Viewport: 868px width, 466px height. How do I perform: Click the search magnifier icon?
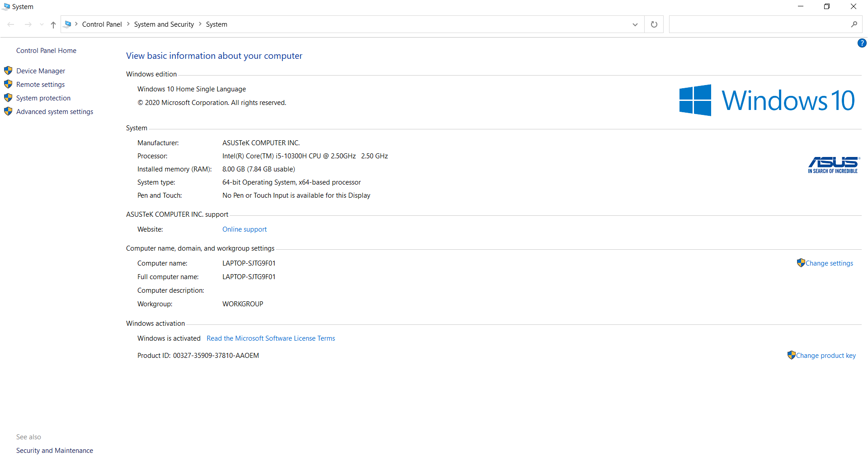pos(854,24)
